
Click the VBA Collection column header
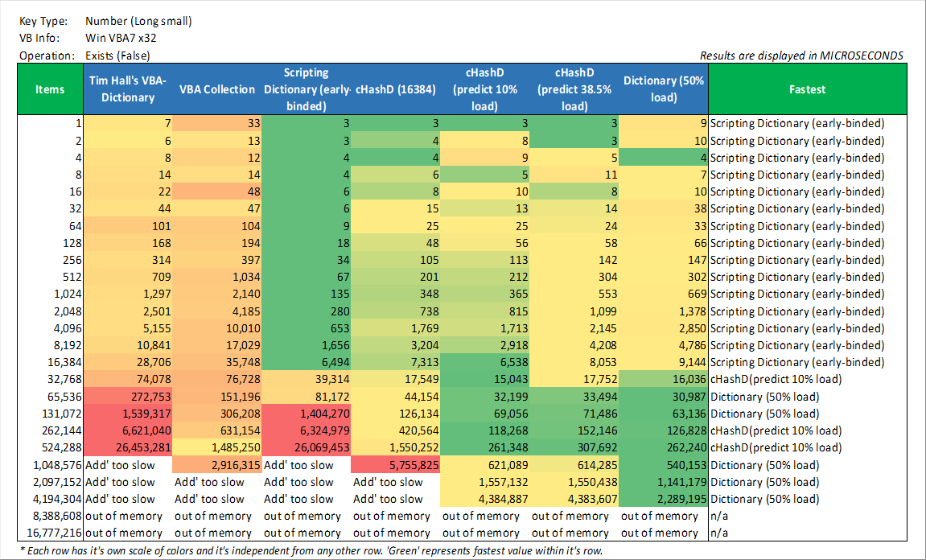pos(216,89)
